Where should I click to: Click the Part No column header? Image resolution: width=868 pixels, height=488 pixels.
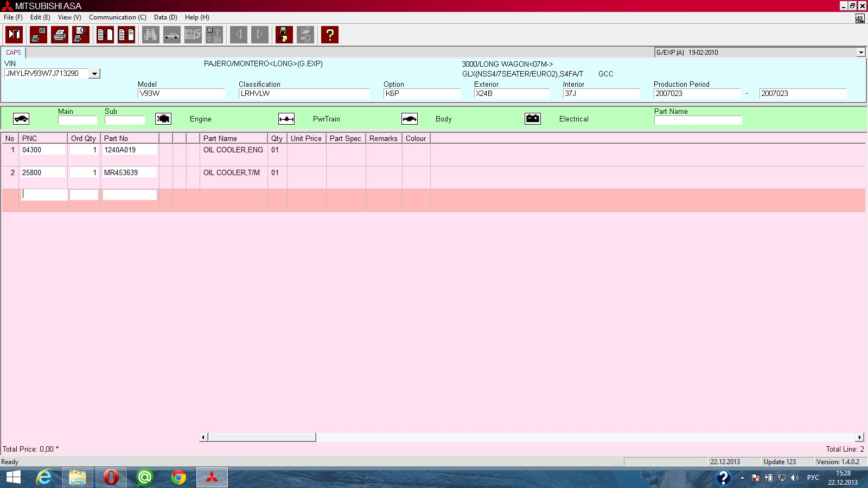click(129, 138)
